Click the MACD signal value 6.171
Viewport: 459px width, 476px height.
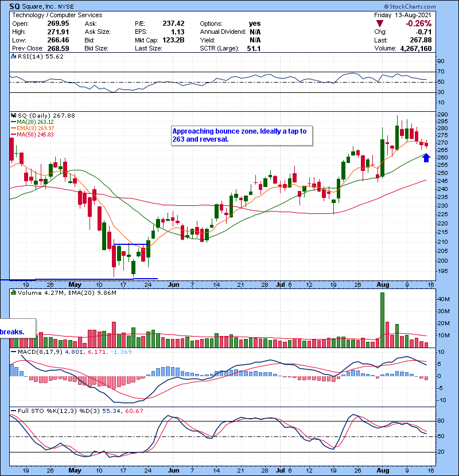(97, 352)
